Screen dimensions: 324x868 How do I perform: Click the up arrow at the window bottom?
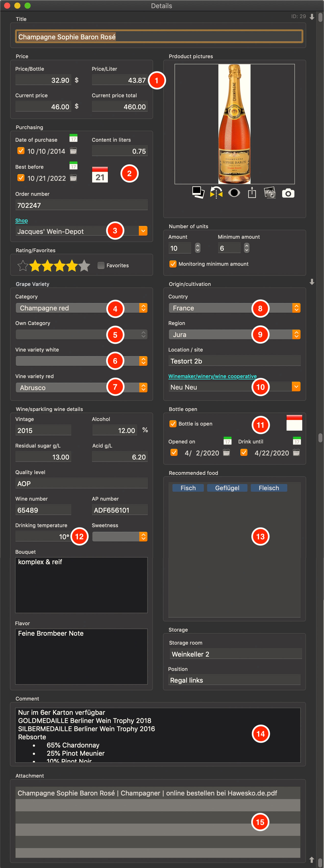pyautogui.click(x=311, y=860)
